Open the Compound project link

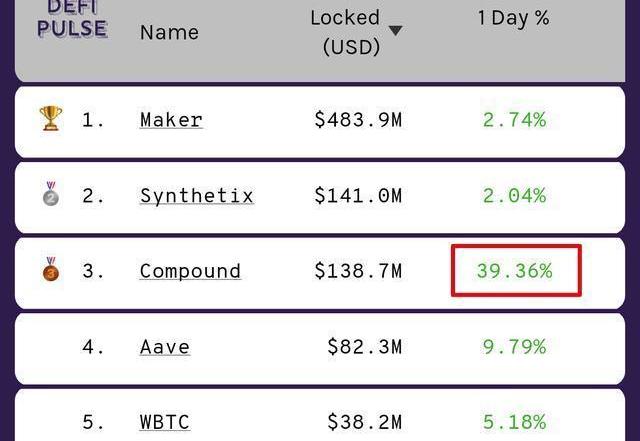click(x=190, y=271)
